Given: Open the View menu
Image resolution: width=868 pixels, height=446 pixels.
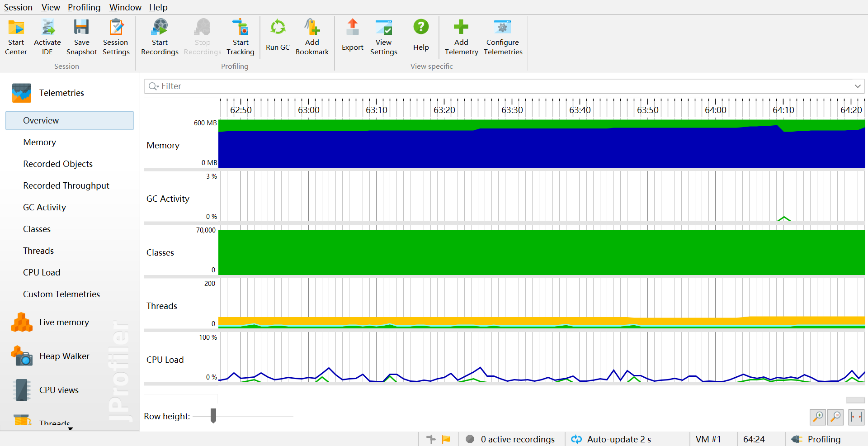Looking at the screenshot, I should click(51, 7).
